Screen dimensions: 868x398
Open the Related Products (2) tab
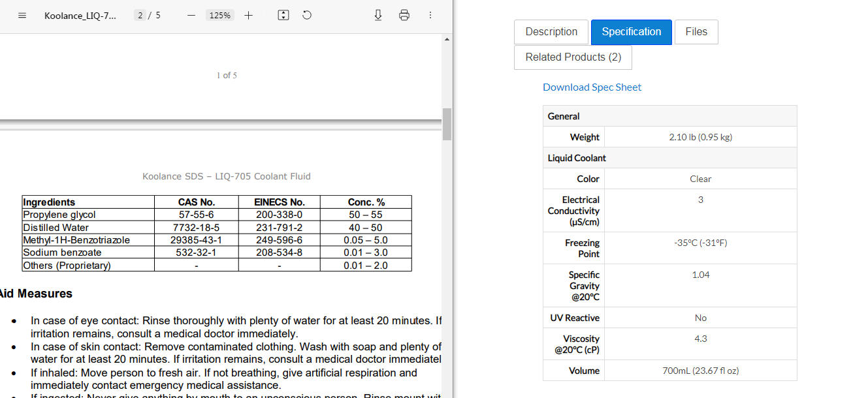pos(573,57)
